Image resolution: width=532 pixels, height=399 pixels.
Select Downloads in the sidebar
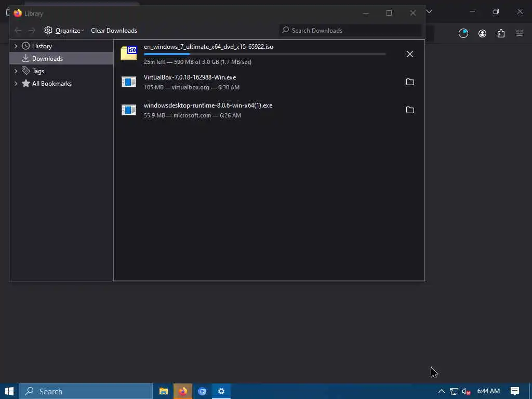click(61, 58)
